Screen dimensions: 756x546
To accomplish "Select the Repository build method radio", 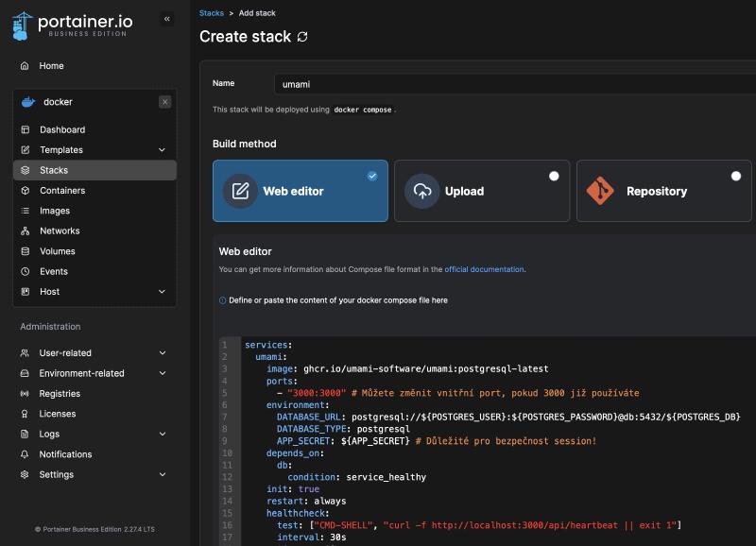I will tap(736, 176).
